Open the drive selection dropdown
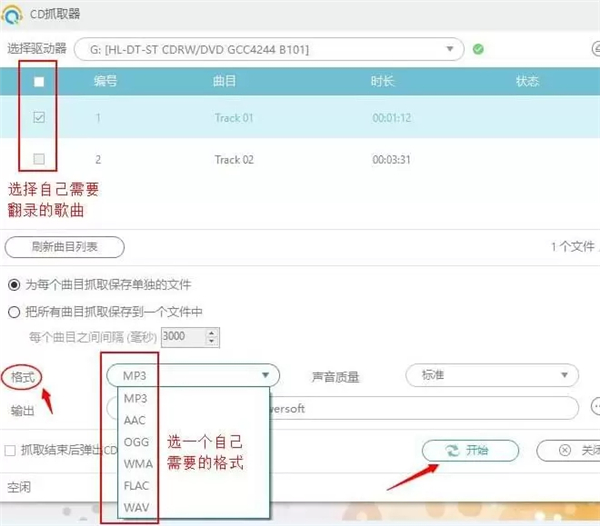Image resolution: width=600 pixels, height=526 pixels. (x=269, y=49)
